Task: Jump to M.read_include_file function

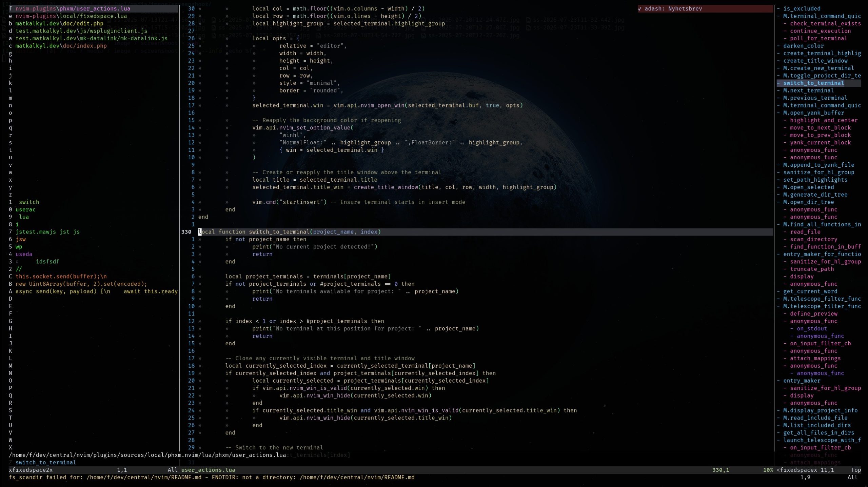Action: pyautogui.click(x=815, y=418)
